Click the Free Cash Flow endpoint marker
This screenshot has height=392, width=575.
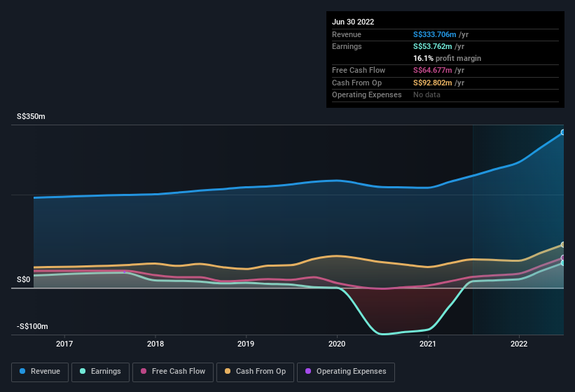[563, 258]
